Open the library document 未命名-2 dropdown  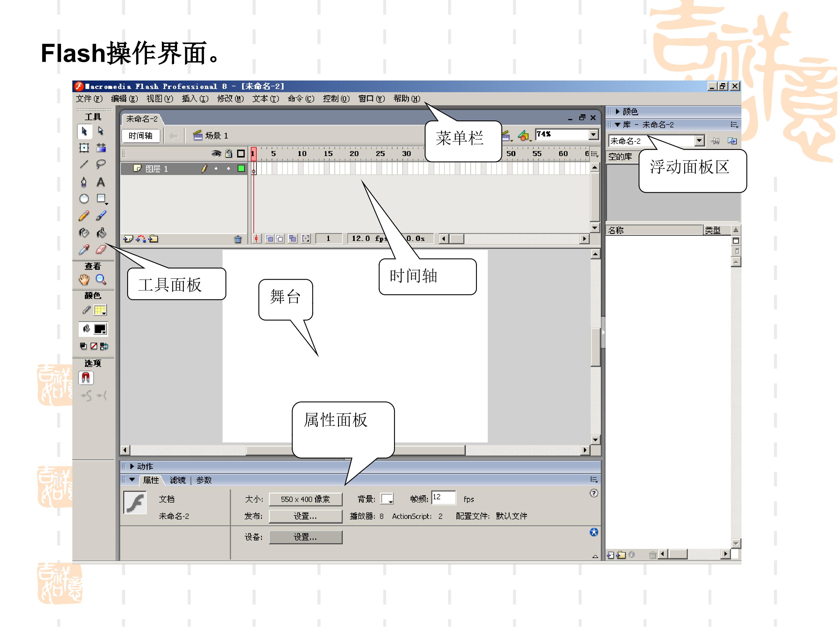699,141
